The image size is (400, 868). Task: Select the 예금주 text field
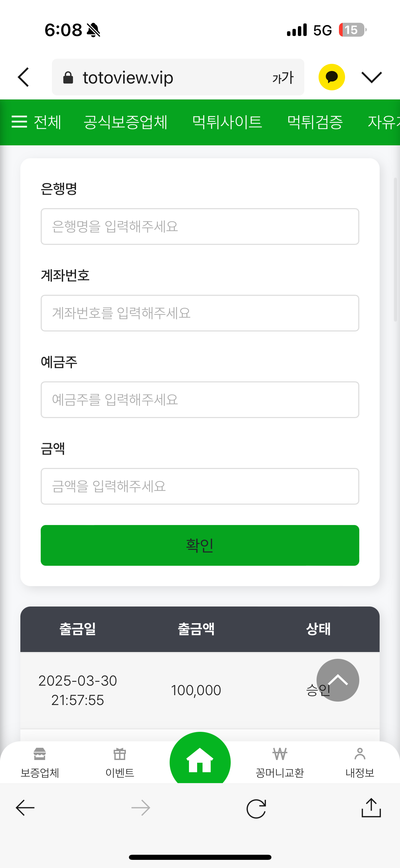coord(200,400)
